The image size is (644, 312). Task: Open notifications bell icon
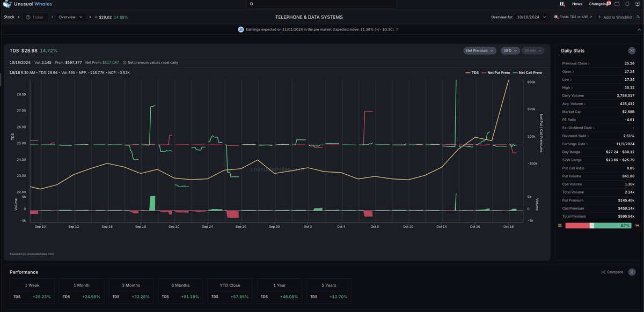627,4
